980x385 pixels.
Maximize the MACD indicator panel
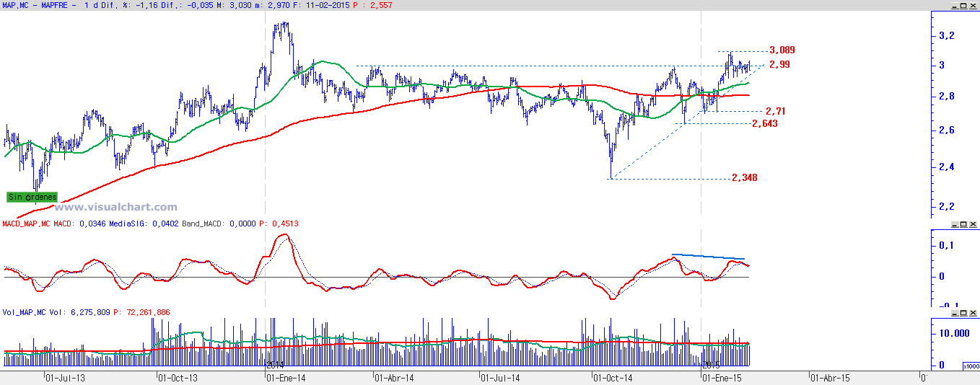[963, 226]
